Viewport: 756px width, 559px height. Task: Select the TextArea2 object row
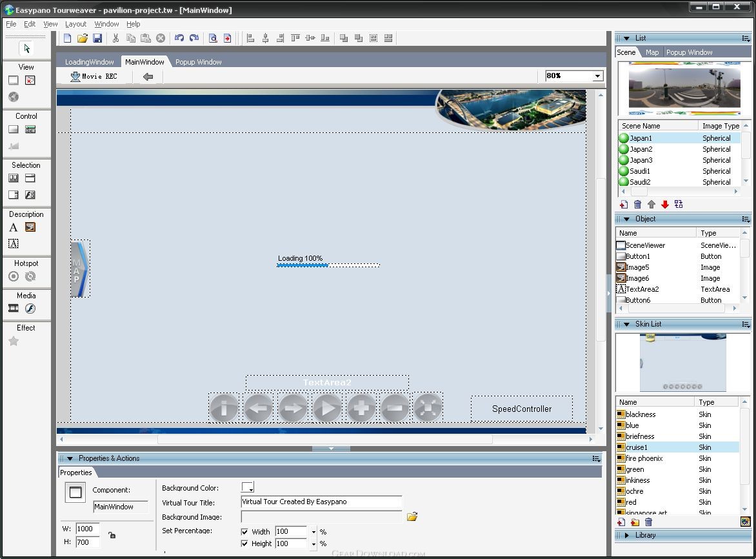pyautogui.click(x=677, y=289)
